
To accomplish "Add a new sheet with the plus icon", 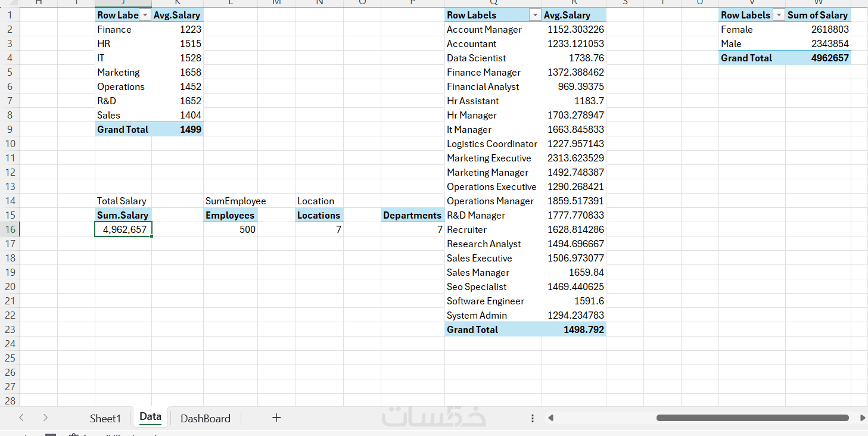I will (276, 418).
